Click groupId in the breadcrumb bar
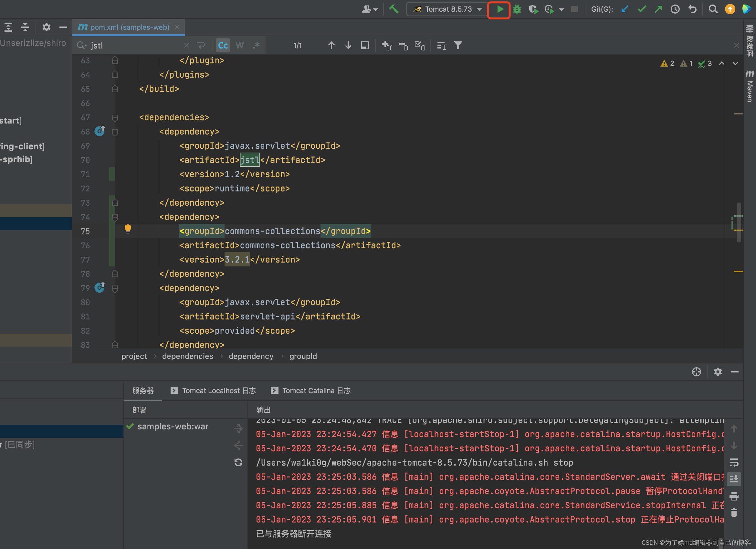This screenshot has width=756, height=549. click(x=303, y=356)
